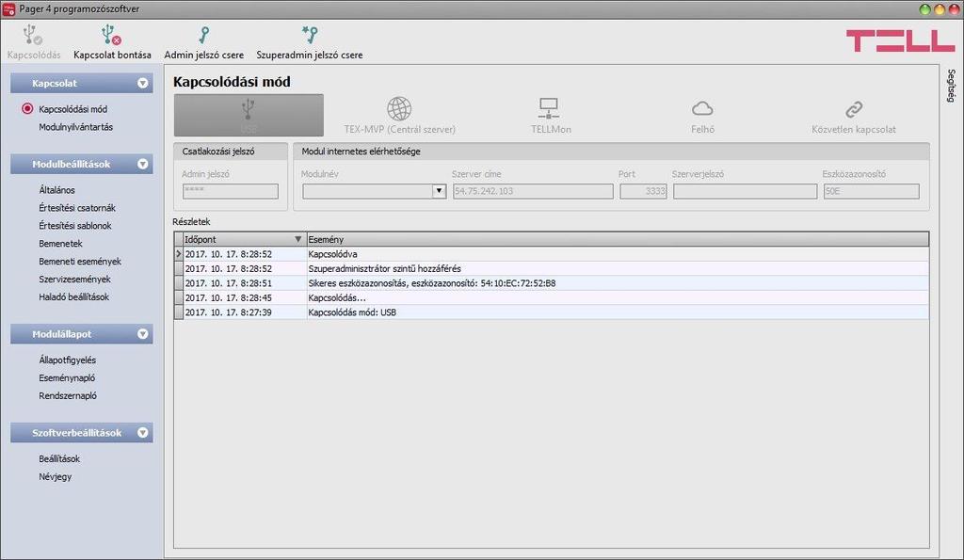Click the Szerverjelszó field

(746, 191)
